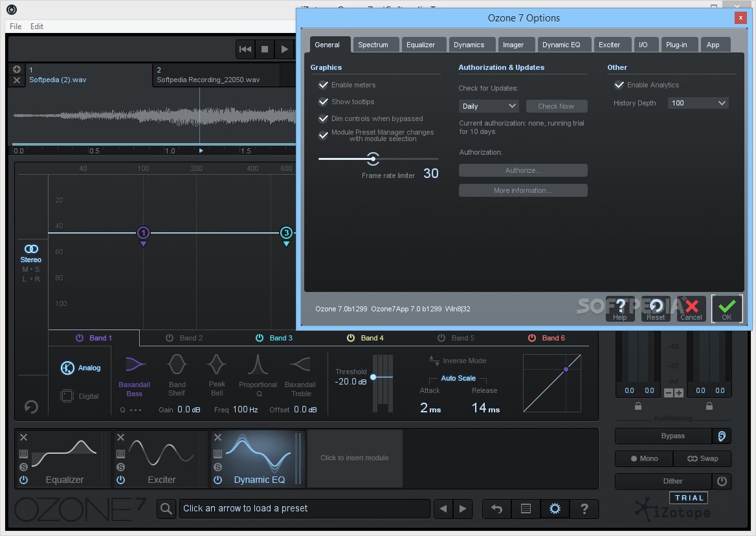Add a new track with plus icon
Image resolution: width=756 pixels, height=536 pixels.
[17, 69]
